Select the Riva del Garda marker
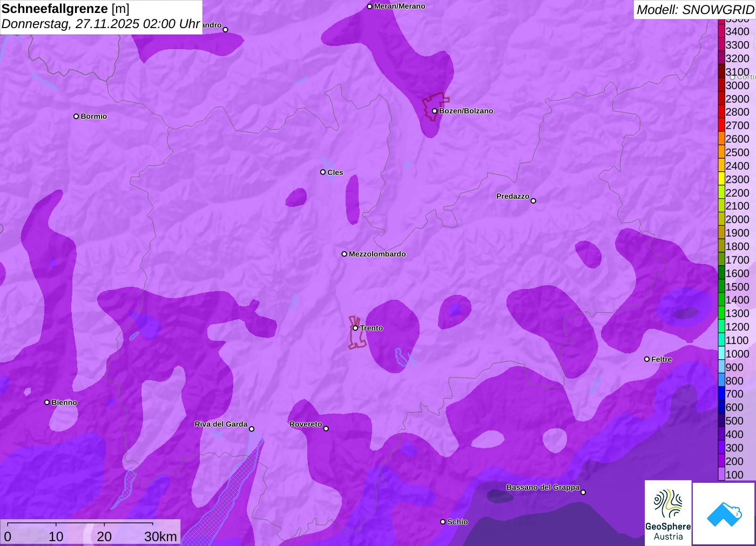Screen dimensions: 756x546 [252, 429]
